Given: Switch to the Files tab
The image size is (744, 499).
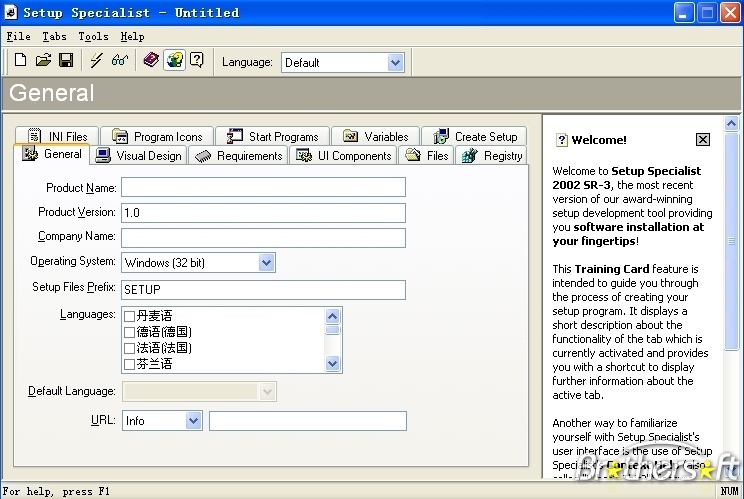Looking at the screenshot, I should tap(427, 156).
